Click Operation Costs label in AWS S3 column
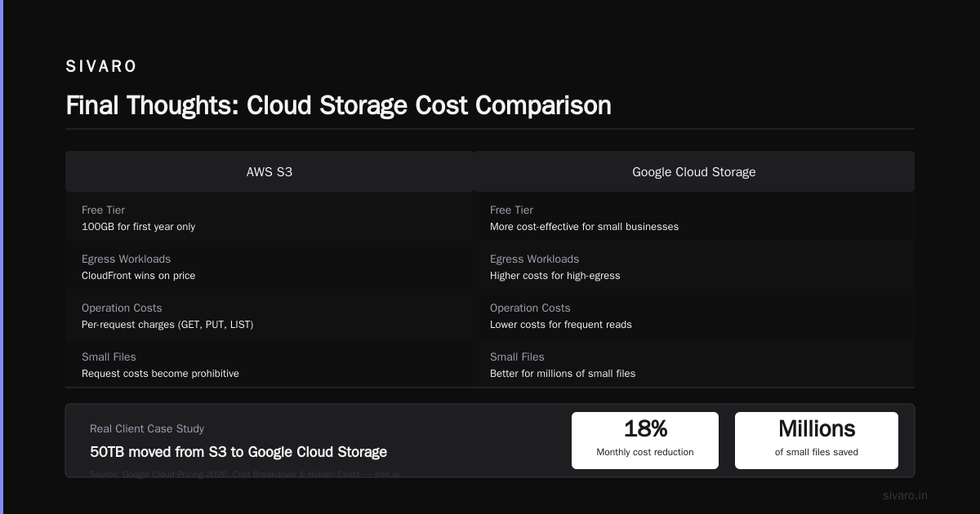The width and height of the screenshot is (980, 514). 122,308
